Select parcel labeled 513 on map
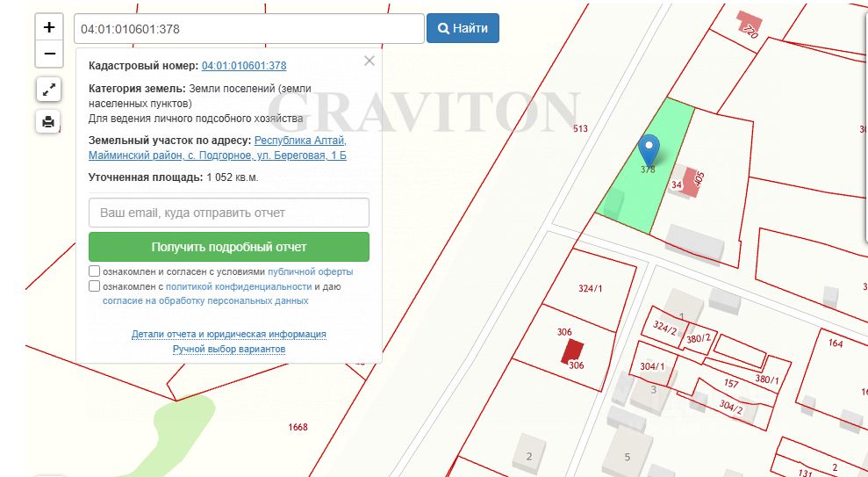The height and width of the screenshot is (477, 868). [x=580, y=128]
